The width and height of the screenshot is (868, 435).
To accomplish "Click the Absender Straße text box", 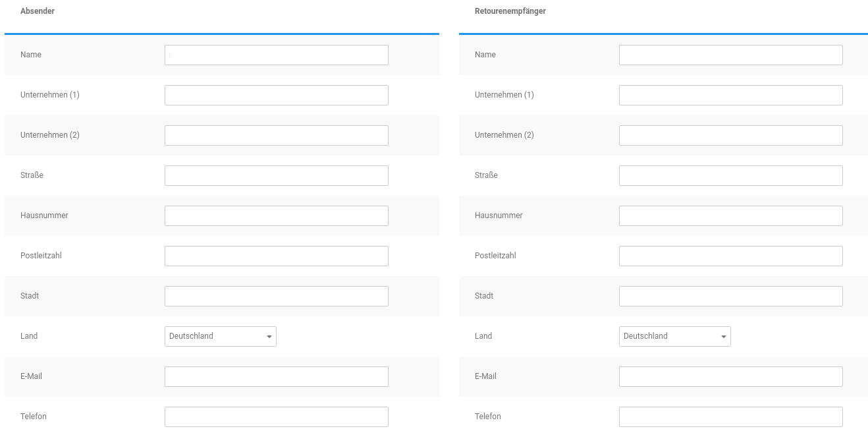I will [276, 175].
